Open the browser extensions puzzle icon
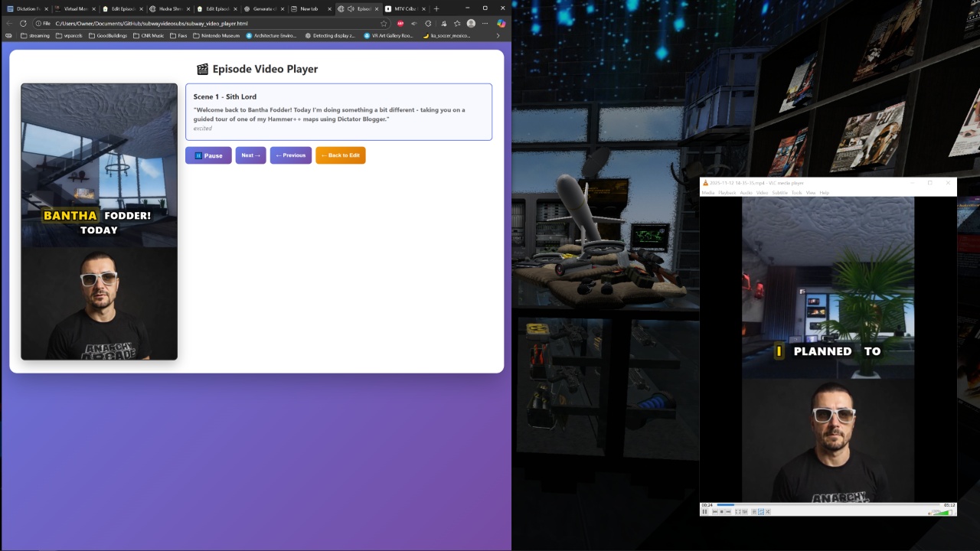 [x=428, y=24]
